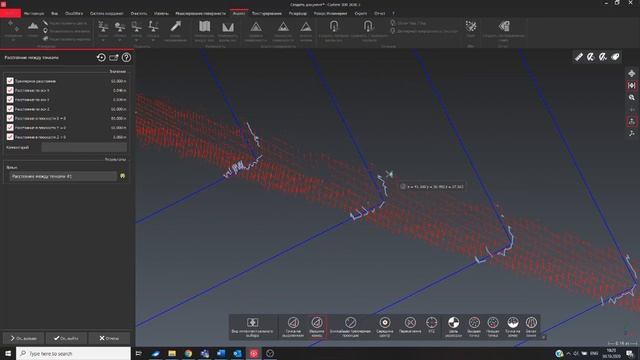Open the 'Система координат' ribbon tab

tap(107, 13)
